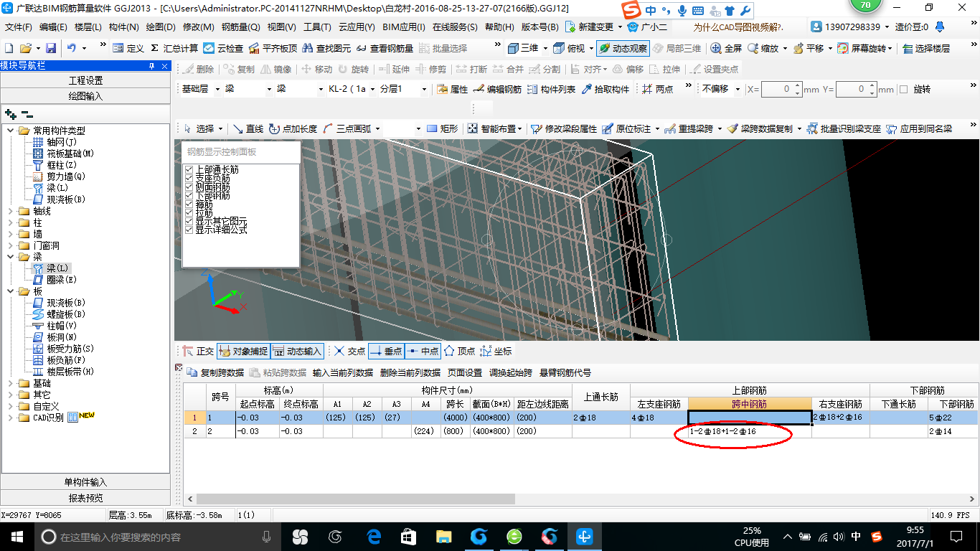The height and width of the screenshot is (551, 980).
Task: Open the 钢筋量(Q) menu
Action: (240, 27)
